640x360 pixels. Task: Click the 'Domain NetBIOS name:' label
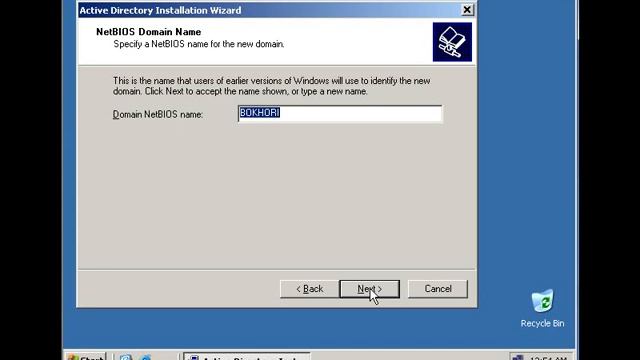click(x=158, y=115)
